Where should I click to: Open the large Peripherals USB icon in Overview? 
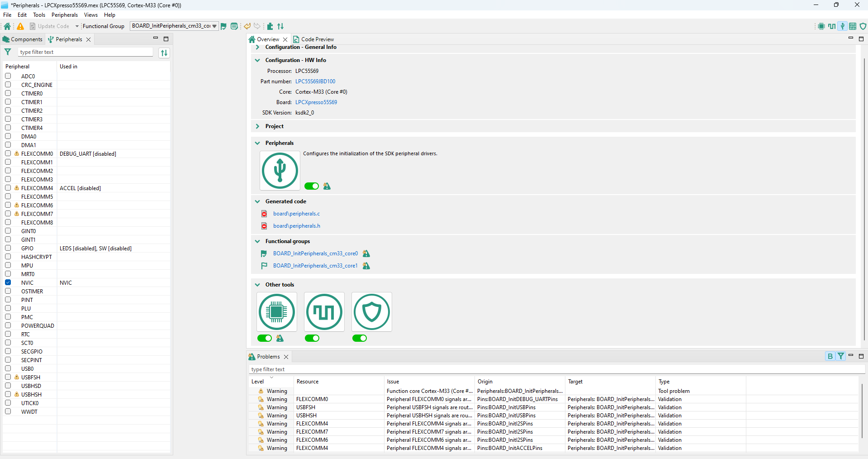(280, 171)
